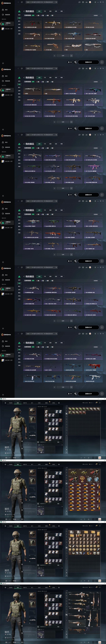Go to next page in the 2/20 window

click(71, 56)
